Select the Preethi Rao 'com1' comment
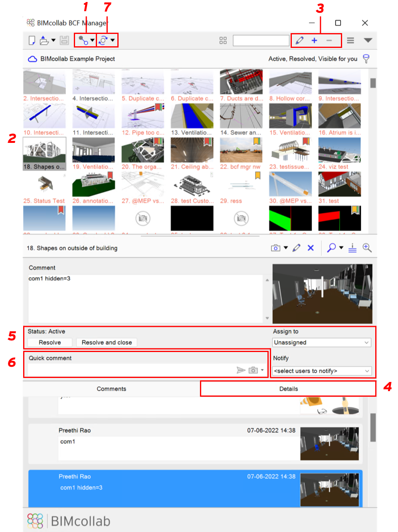Screen dimensions: 398x532 [195, 443]
